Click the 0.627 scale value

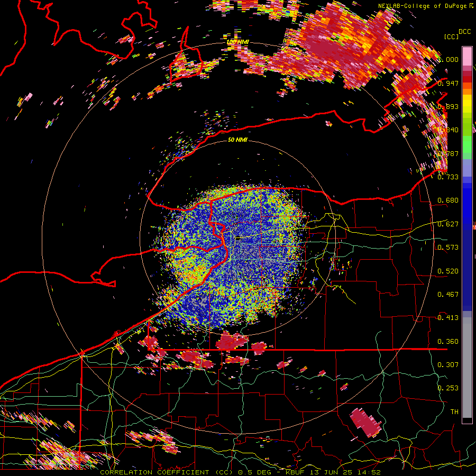pyautogui.click(x=448, y=224)
